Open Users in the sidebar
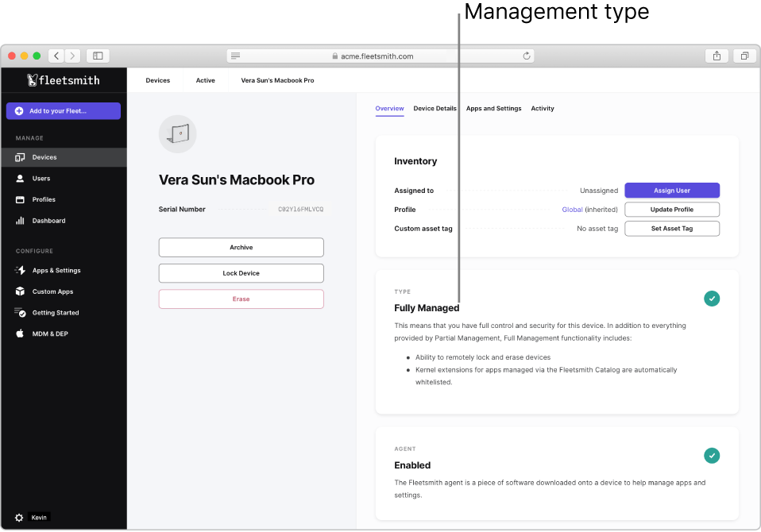This screenshot has height=532, width=761. point(64,179)
